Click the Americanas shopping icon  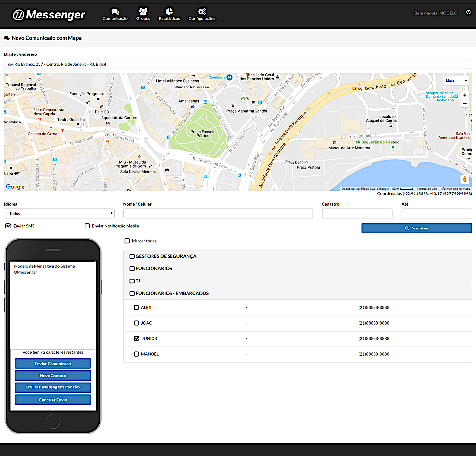pyautogui.click(x=192, y=106)
